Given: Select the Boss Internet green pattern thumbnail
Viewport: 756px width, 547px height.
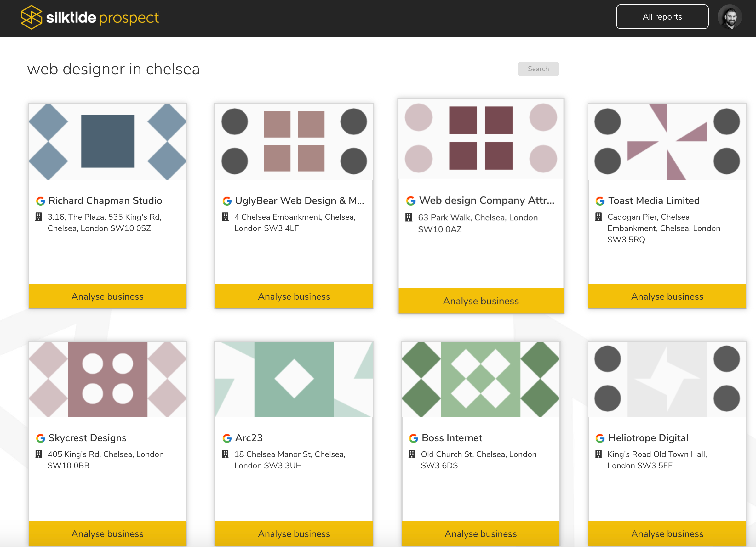Looking at the screenshot, I should pos(480,379).
